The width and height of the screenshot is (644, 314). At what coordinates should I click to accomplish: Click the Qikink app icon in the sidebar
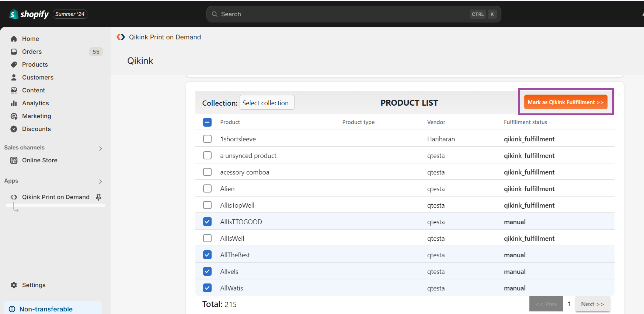(14, 197)
